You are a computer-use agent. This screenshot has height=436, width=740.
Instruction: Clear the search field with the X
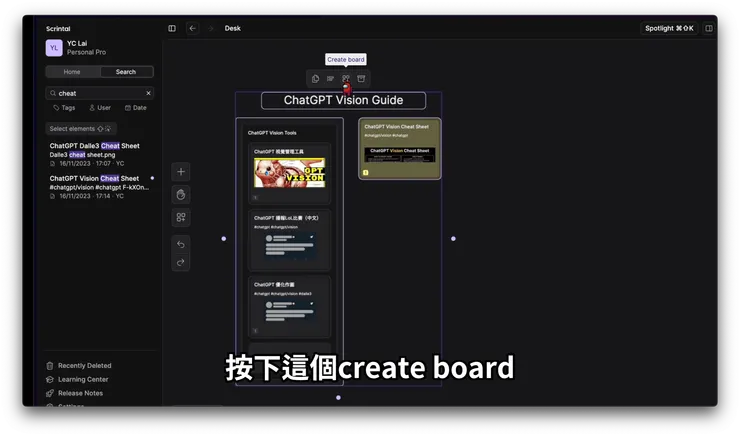click(x=148, y=93)
